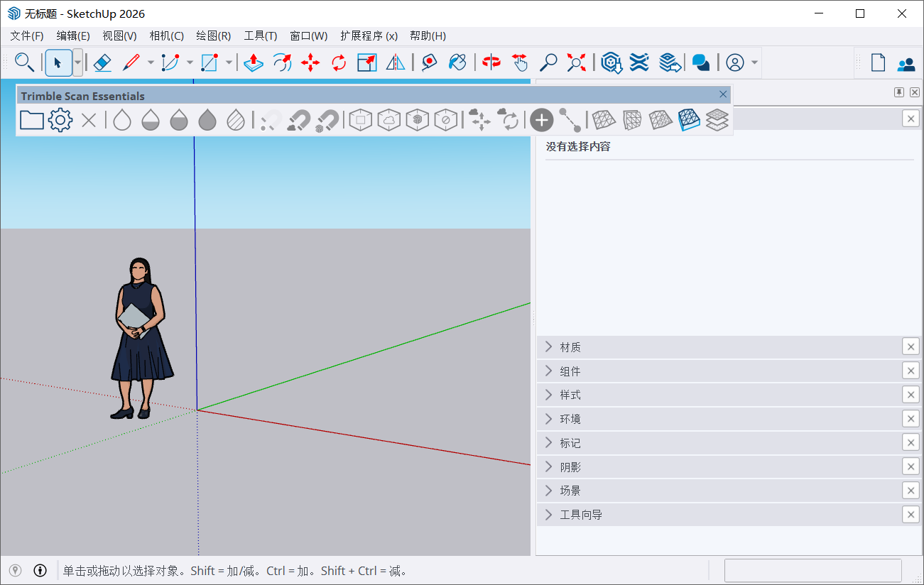Image resolution: width=924 pixels, height=585 pixels.
Task: Expand the account dropdown arrow
Action: click(754, 62)
